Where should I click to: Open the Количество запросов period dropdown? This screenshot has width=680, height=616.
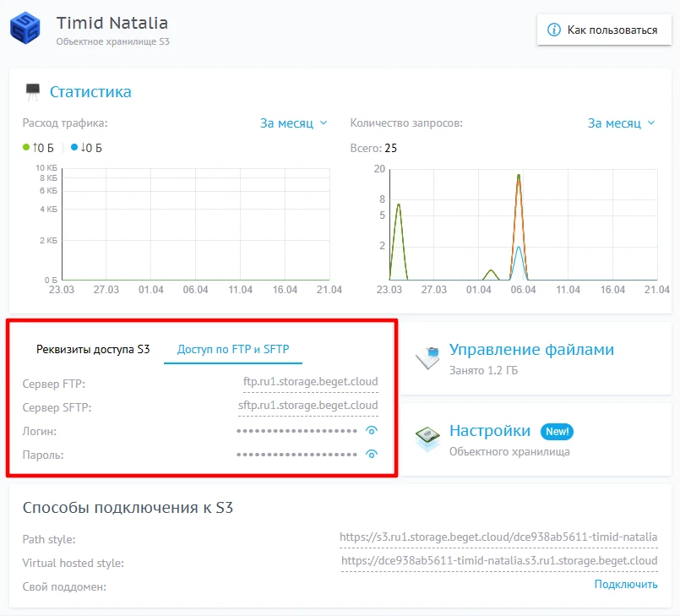coord(621,123)
